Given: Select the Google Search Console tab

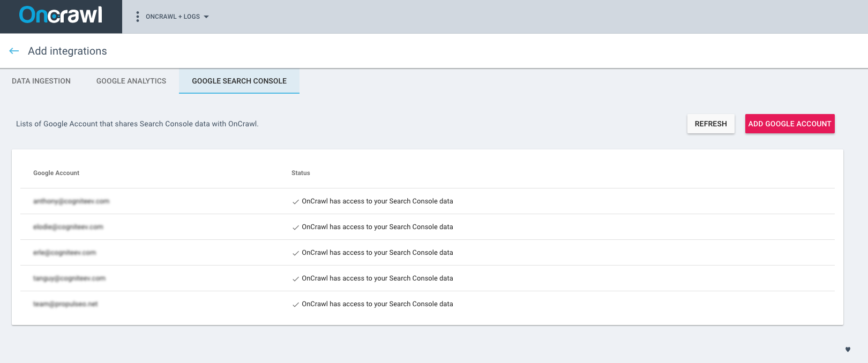Looking at the screenshot, I should pyautogui.click(x=239, y=81).
